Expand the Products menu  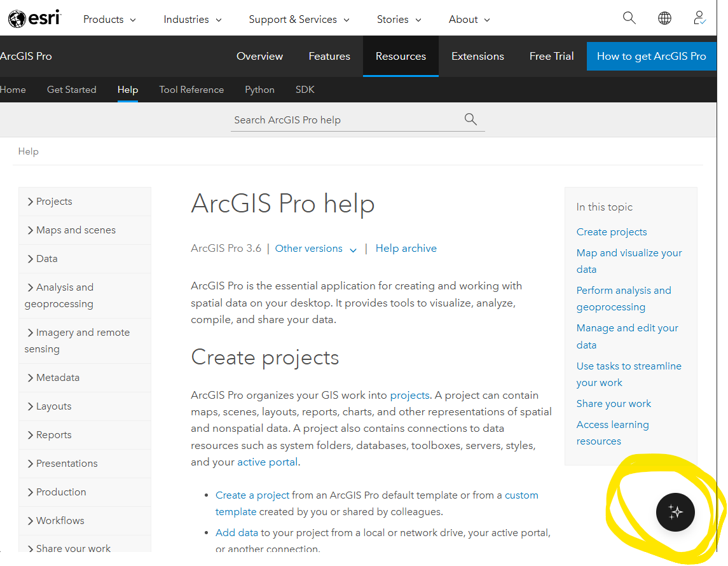(x=109, y=20)
